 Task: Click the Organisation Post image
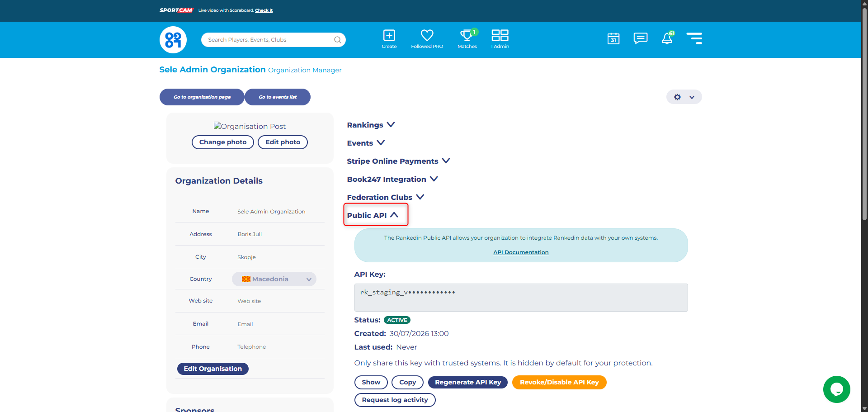click(x=250, y=126)
